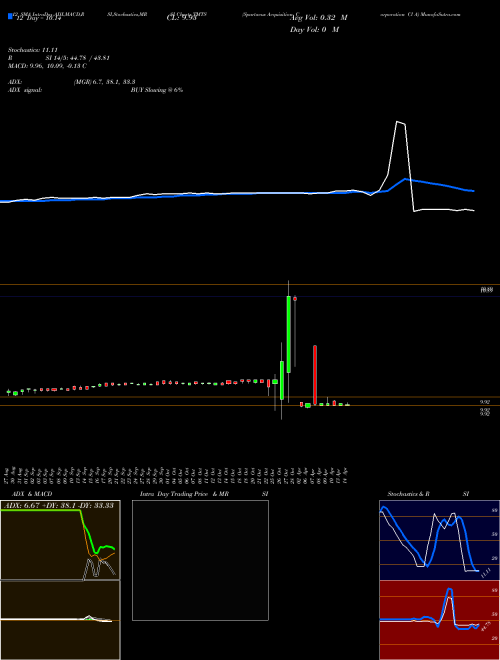Image resolution: width=500 pixels, height=660 pixels.
Task: Click the empty Intra Day Trading Price panel
Action: point(200,560)
